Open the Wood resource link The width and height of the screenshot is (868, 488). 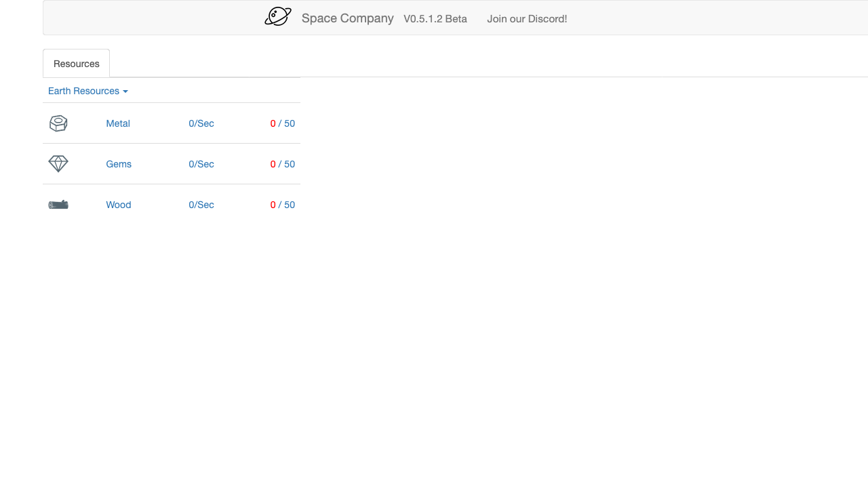point(119,205)
